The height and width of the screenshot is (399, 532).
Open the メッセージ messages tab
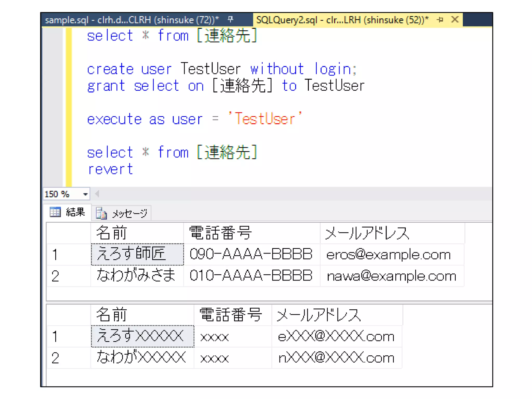[129, 214]
